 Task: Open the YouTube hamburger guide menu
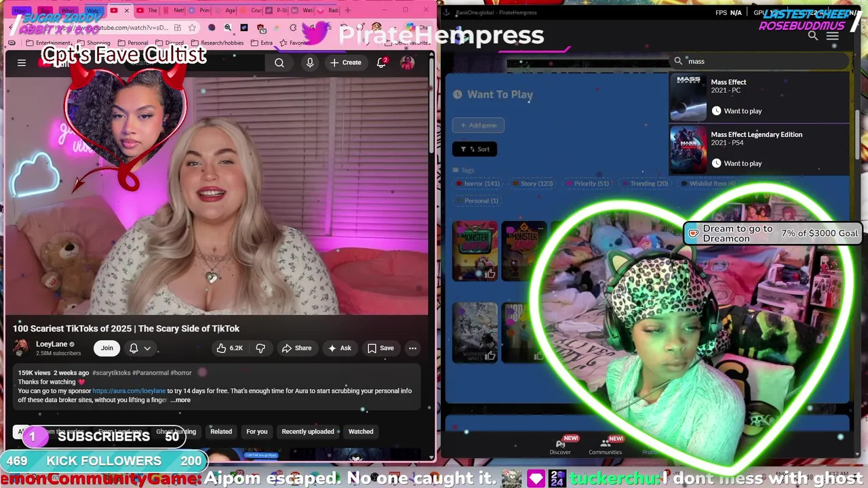point(22,63)
